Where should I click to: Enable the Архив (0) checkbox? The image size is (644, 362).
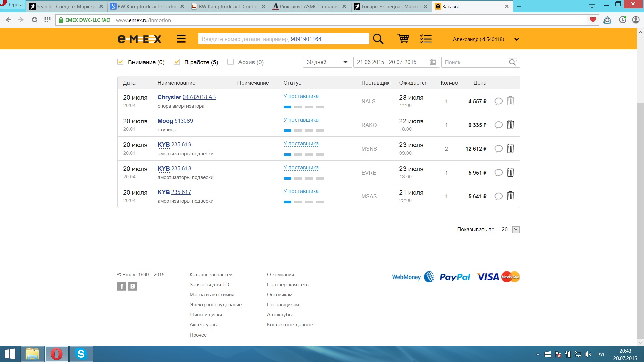pos(230,62)
